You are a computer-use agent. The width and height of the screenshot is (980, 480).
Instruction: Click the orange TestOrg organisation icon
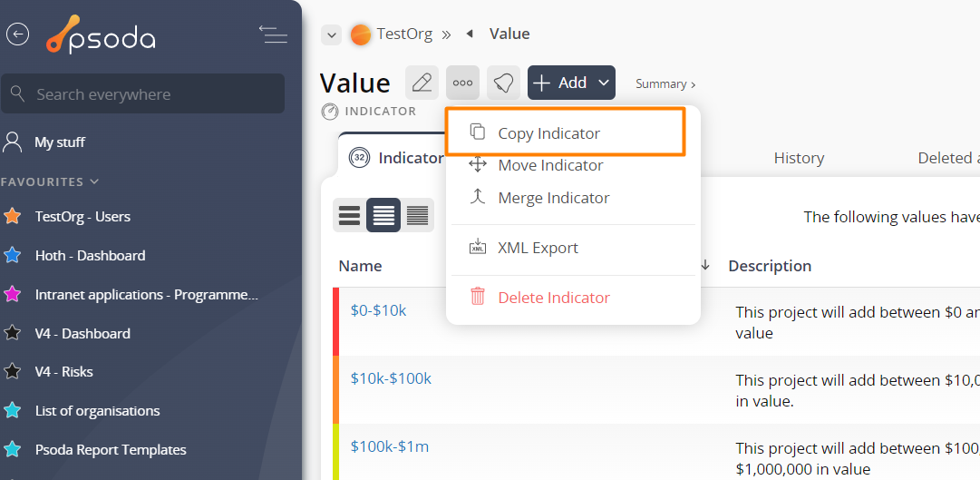click(361, 34)
